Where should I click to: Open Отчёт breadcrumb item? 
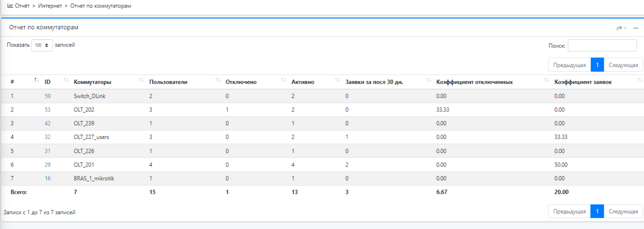[22, 6]
